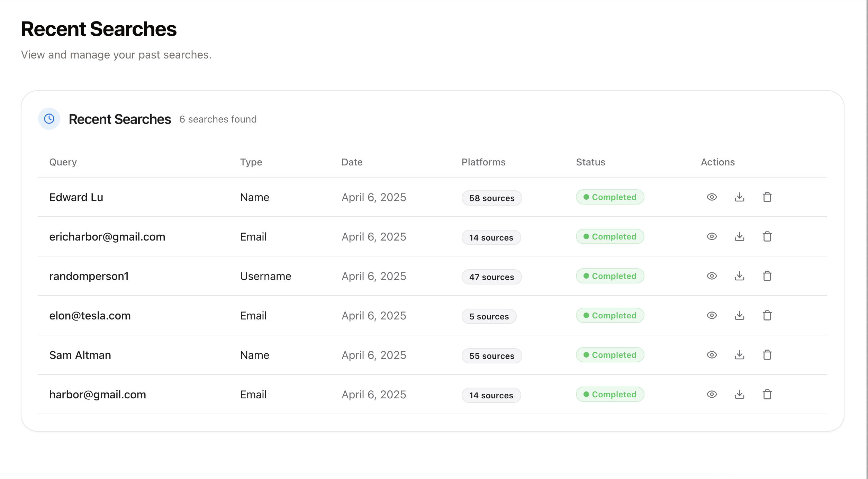Click the Date column header
Image resolution: width=868 pixels, height=479 pixels.
click(352, 162)
